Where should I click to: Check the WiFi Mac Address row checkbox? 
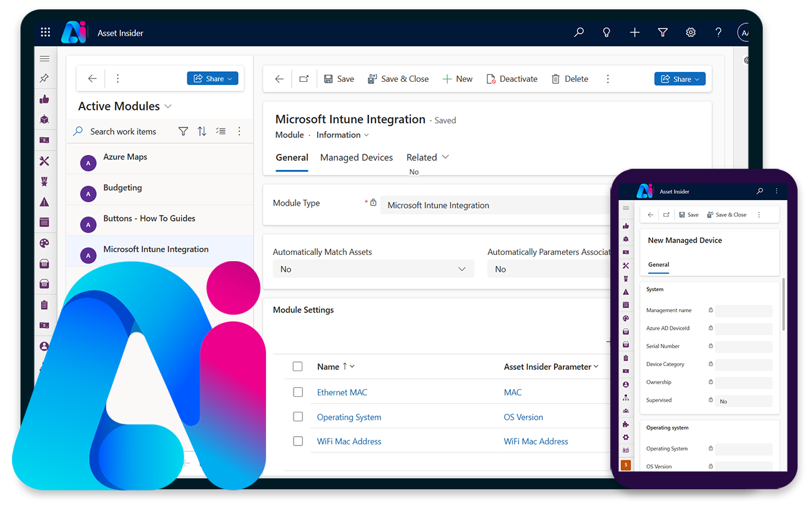298,441
